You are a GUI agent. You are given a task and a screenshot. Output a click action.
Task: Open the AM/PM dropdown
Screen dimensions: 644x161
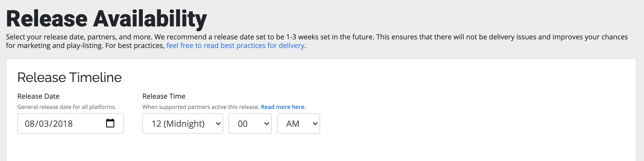click(x=299, y=124)
